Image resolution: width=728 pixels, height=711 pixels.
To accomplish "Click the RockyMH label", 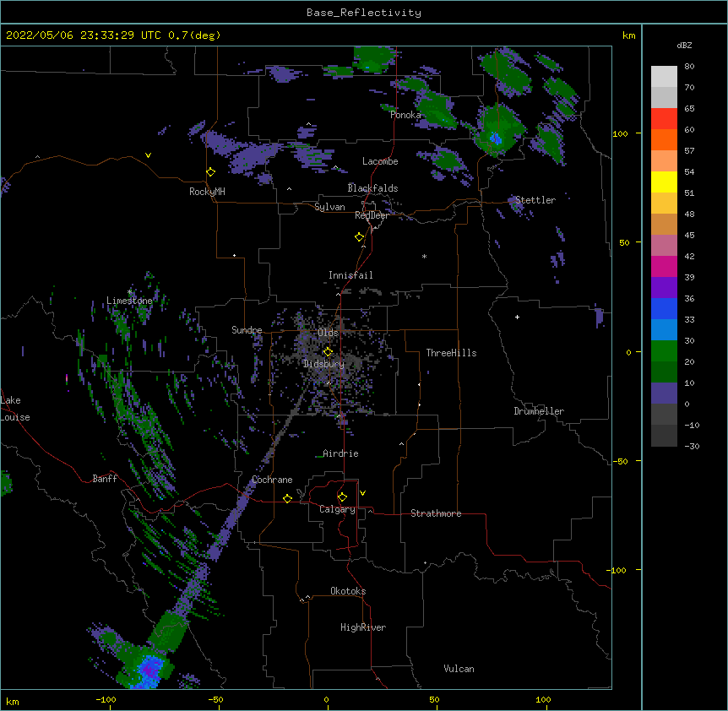I will click(x=207, y=192).
